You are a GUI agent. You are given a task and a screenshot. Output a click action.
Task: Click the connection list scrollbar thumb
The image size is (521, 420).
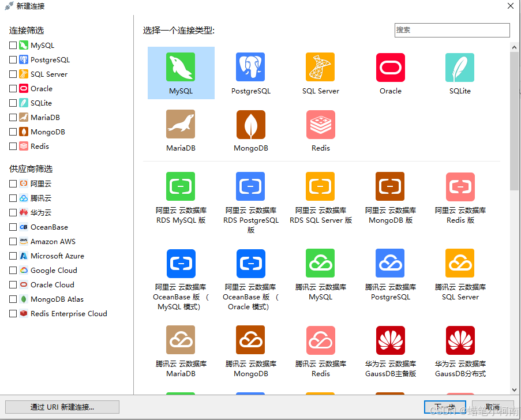(514, 121)
